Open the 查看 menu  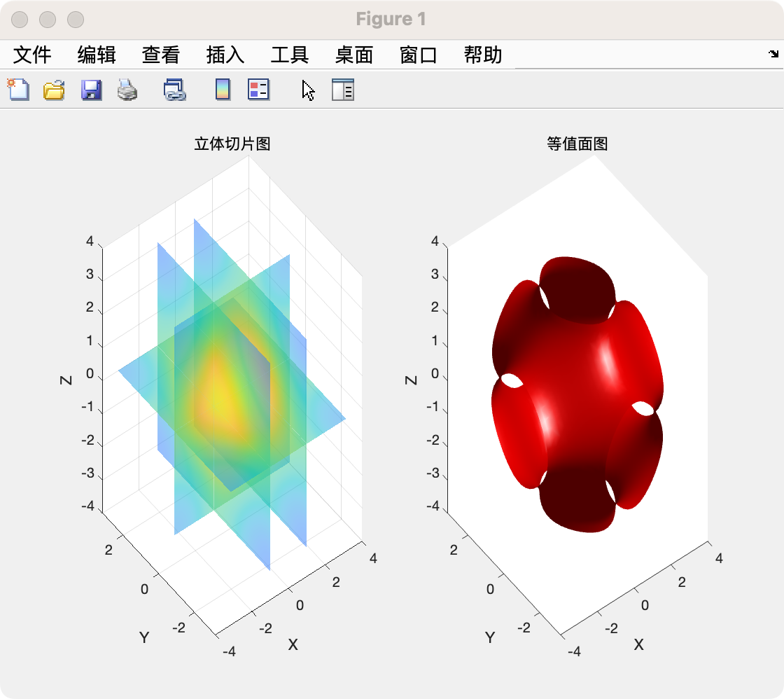pos(160,55)
